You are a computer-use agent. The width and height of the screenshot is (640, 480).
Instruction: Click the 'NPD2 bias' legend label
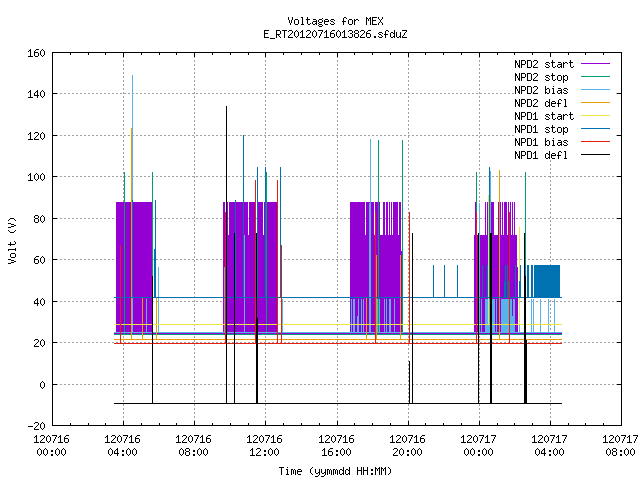click(x=541, y=90)
